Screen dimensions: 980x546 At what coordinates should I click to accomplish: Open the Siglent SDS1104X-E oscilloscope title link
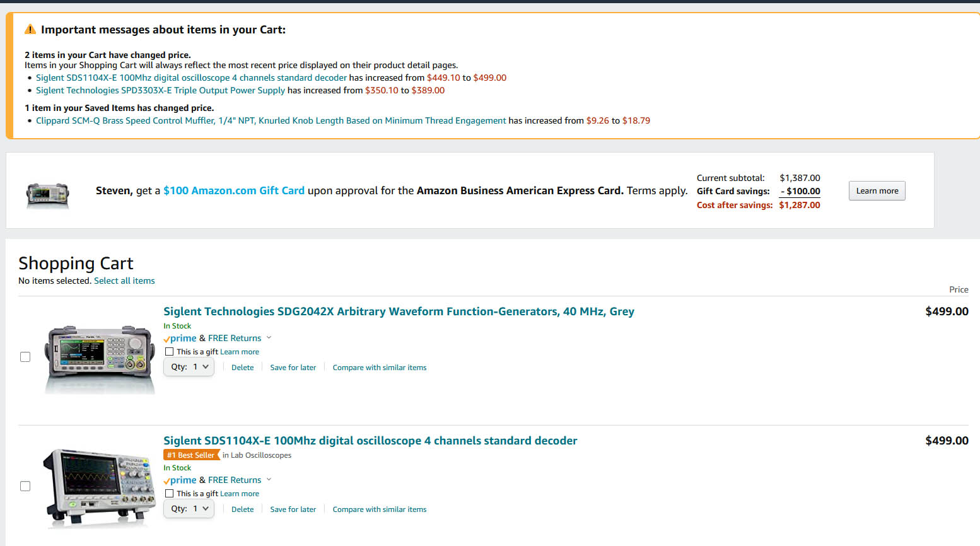click(370, 441)
